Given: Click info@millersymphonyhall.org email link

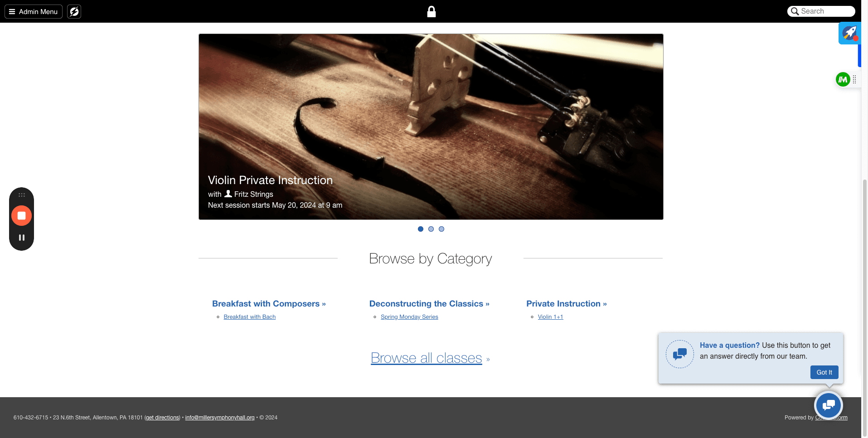Looking at the screenshot, I should pyautogui.click(x=220, y=418).
